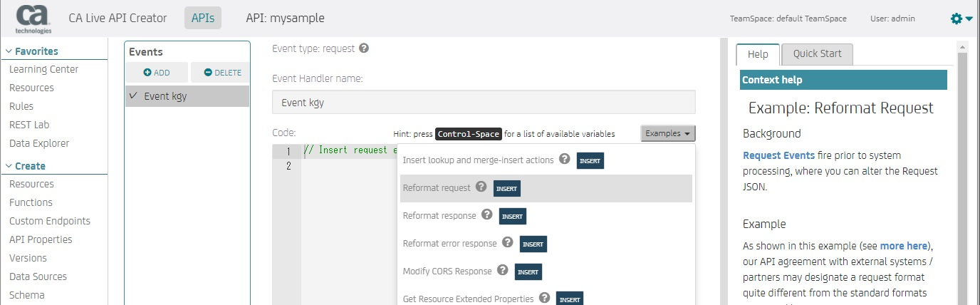Click User: admin label
This screenshot has width=980, height=305.
pos(892,19)
